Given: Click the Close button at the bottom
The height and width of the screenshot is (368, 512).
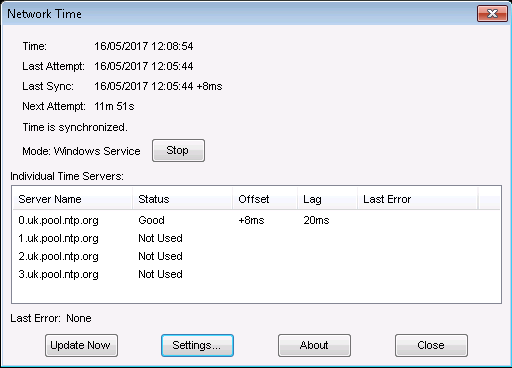Looking at the screenshot, I should tap(431, 345).
